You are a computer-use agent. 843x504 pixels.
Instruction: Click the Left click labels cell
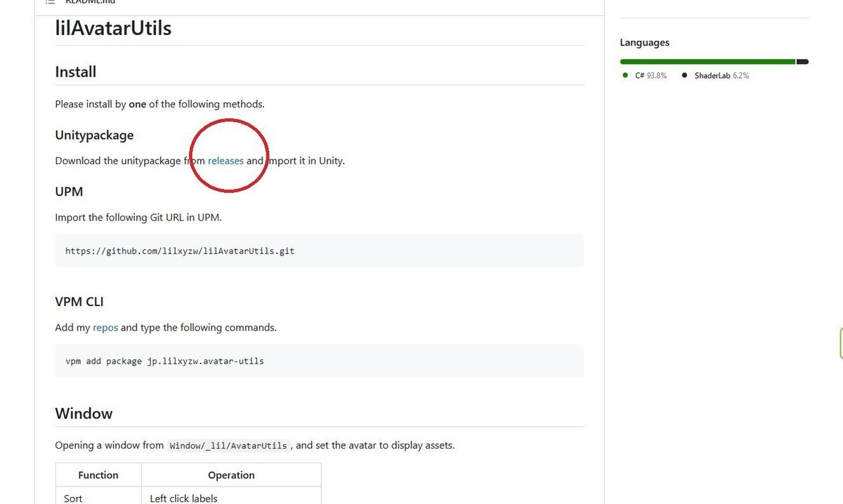coord(231,496)
